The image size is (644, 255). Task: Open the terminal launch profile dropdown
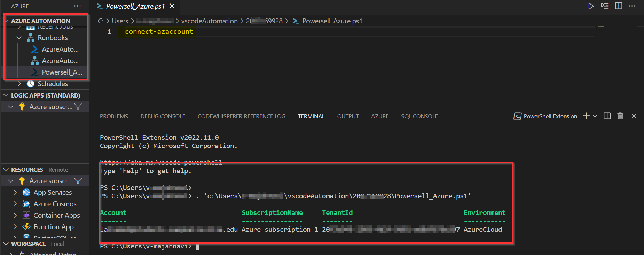point(595,116)
